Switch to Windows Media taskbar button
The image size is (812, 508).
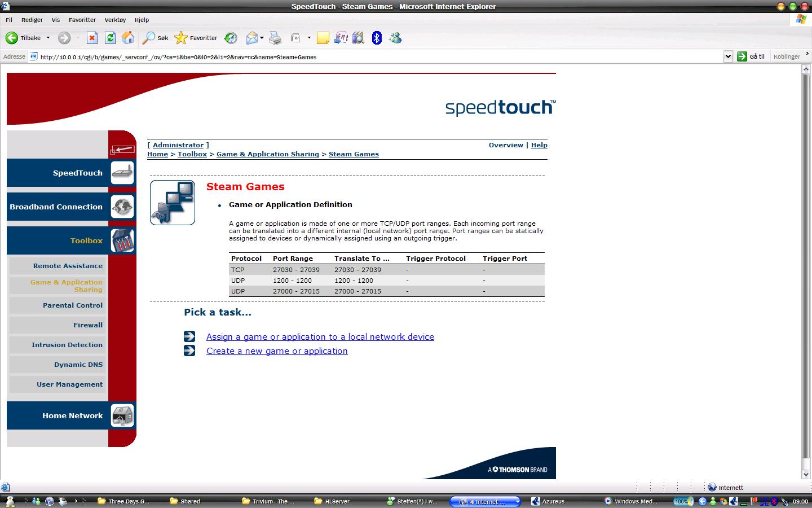tap(630, 501)
